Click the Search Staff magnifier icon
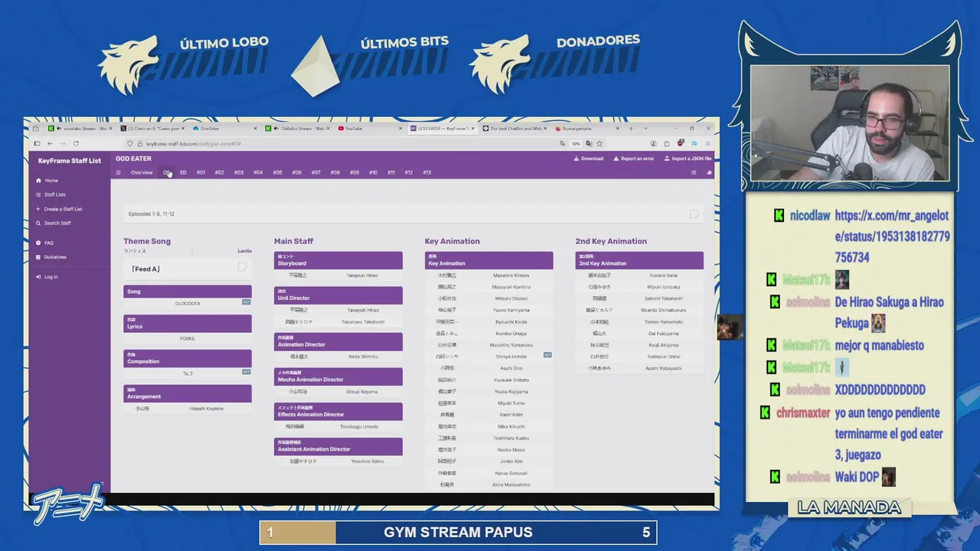 pyautogui.click(x=38, y=223)
